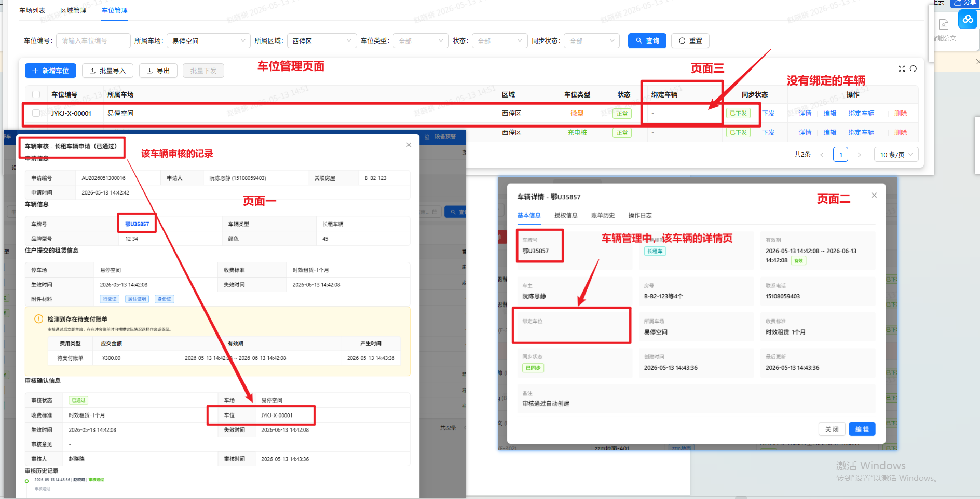Expand the 同步状态 filter dropdown
The image size is (980, 499).
pos(592,40)
